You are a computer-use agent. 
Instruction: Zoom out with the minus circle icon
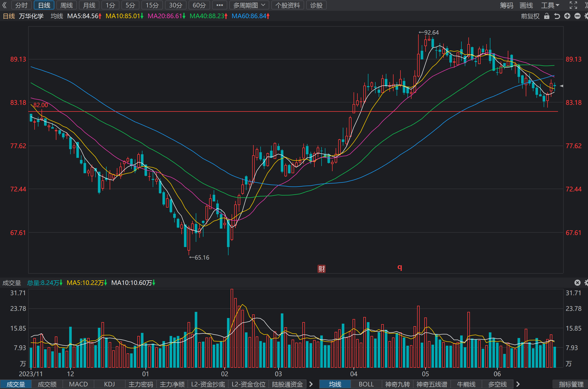(577, 16)
